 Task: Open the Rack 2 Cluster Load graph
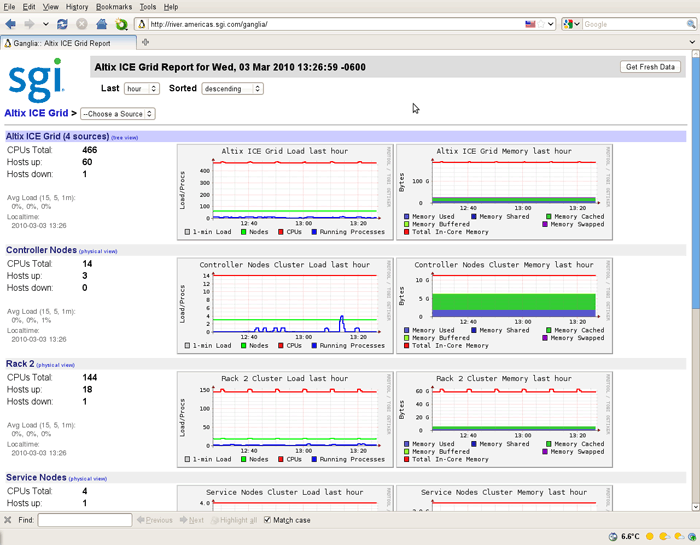(285, 420)
